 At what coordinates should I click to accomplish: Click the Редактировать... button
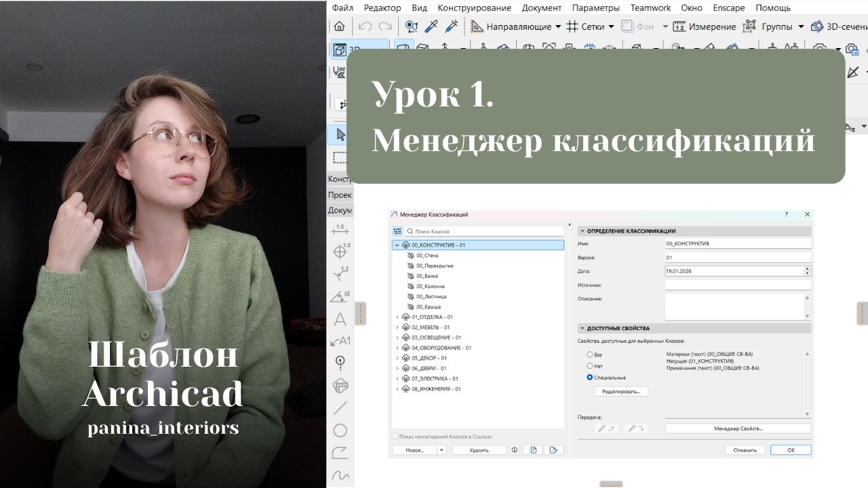tap(621, 392)
